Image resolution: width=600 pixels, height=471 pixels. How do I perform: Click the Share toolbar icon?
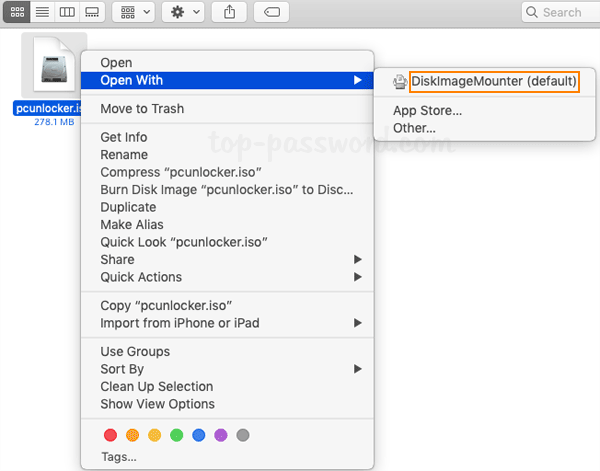[230, 12]
